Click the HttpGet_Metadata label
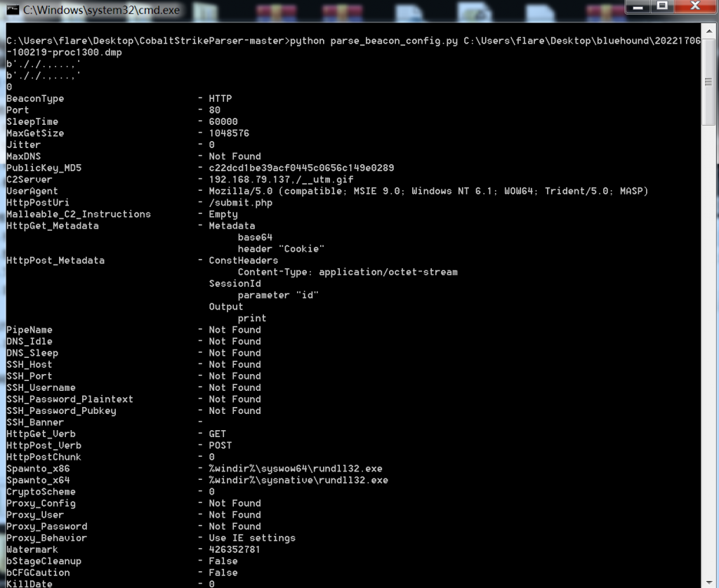Viewport: 719px width, 588px height. [x=52, y=226]
